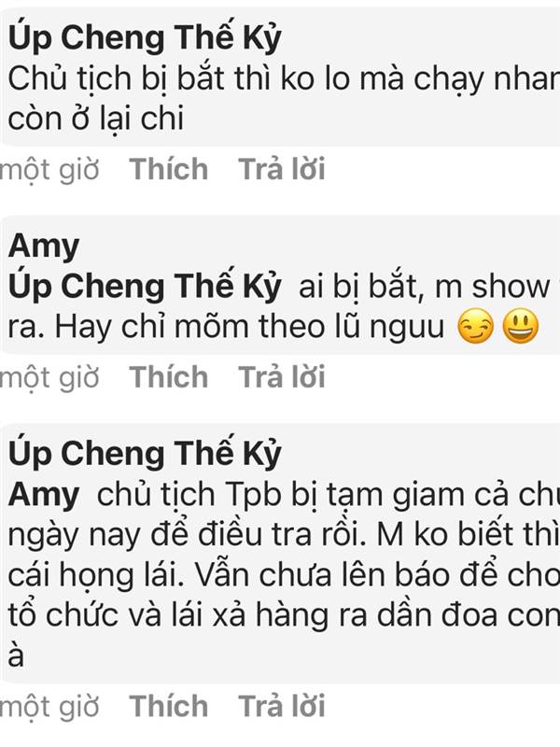The image size is (560, 747).
Task: Click the Úp Cheng Thế Kỷ mention in Amy's comment
Action: tap(145, 287)
